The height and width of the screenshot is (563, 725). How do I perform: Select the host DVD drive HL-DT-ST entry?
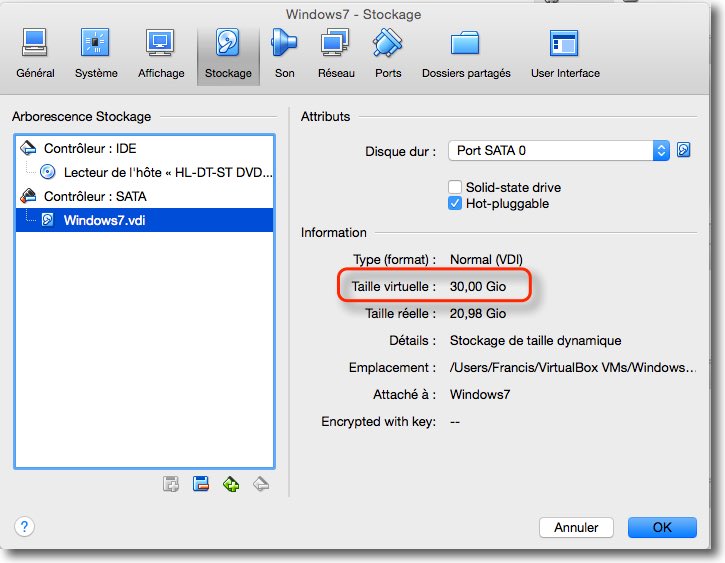point(145,172)
